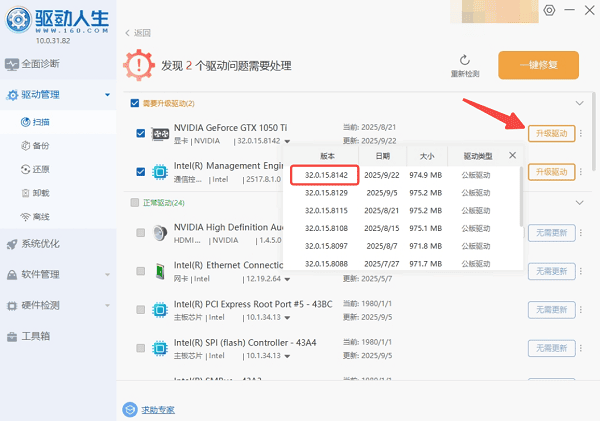Click the orange 一键修复 button
Screen dimensions: 600x421
click(547, 66)
